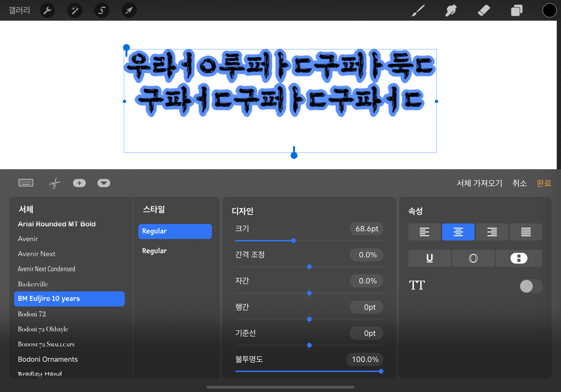This screenshot has height=392, width=561.
Task: Activate the Transform arrow tool
Action: click(x=129, y=11)
